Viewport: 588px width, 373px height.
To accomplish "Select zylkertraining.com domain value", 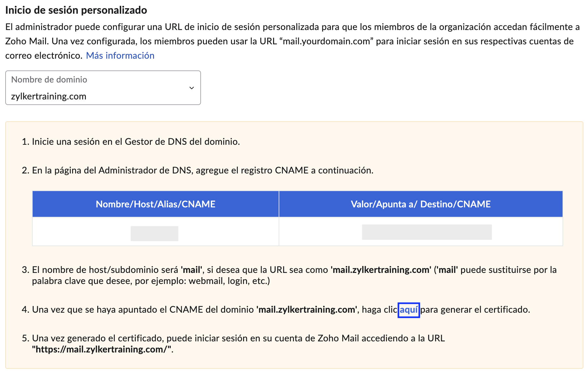I will coord(49,96).
